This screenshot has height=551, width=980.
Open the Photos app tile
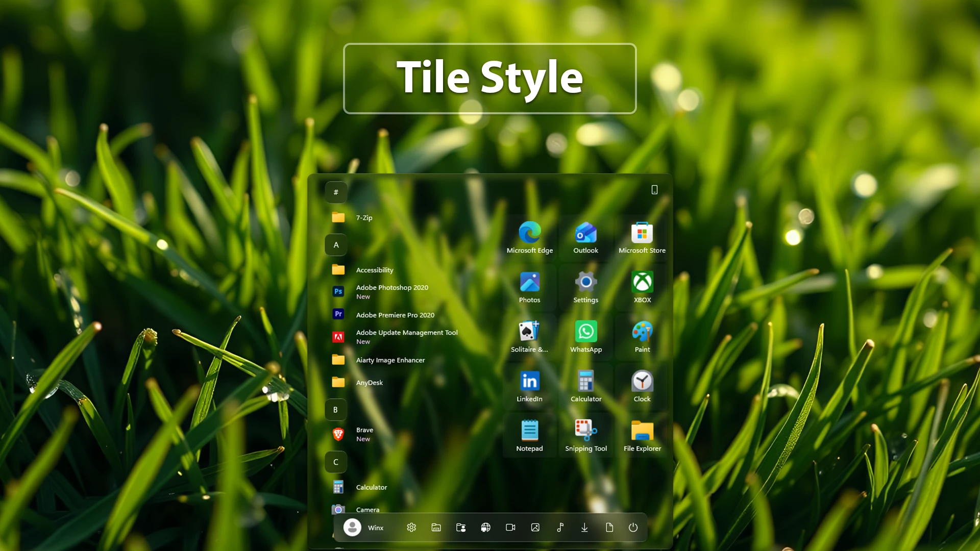tap(529, 287)
